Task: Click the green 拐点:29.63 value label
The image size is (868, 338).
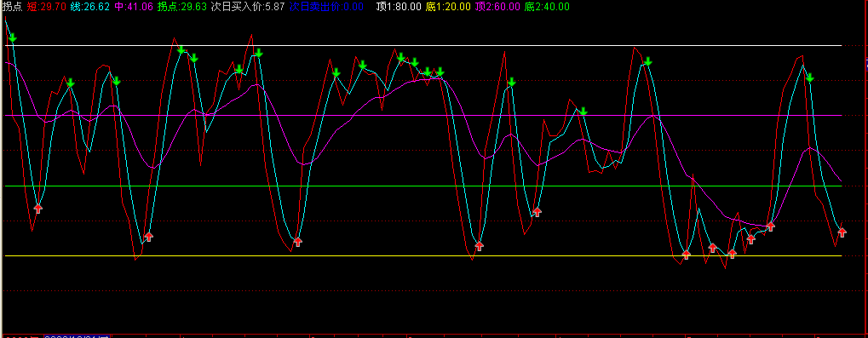Action: point(182,7)
